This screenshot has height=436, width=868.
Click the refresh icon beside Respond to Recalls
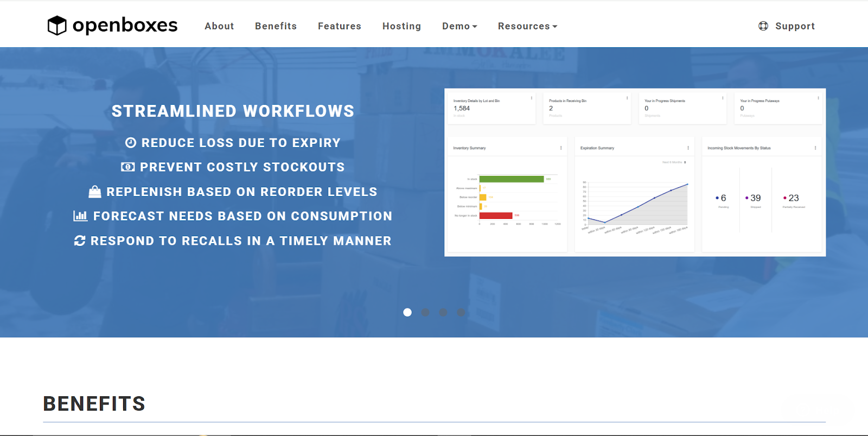(80, 241)
